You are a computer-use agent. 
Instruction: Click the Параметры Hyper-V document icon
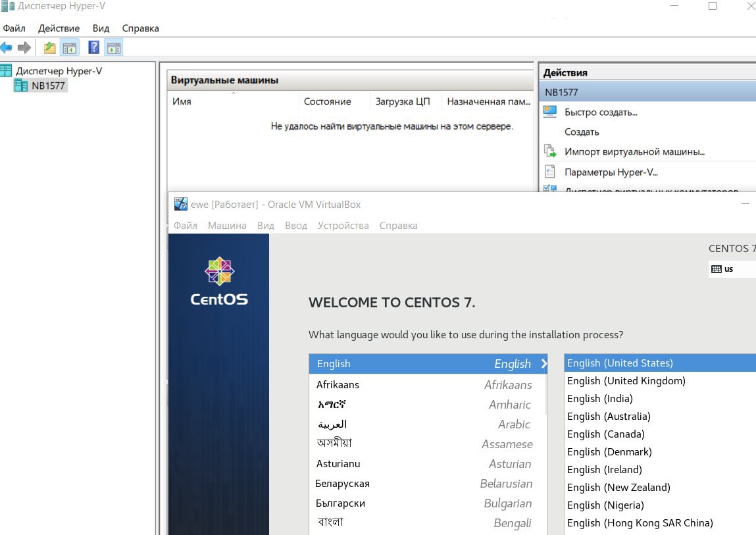coord(549,172)
